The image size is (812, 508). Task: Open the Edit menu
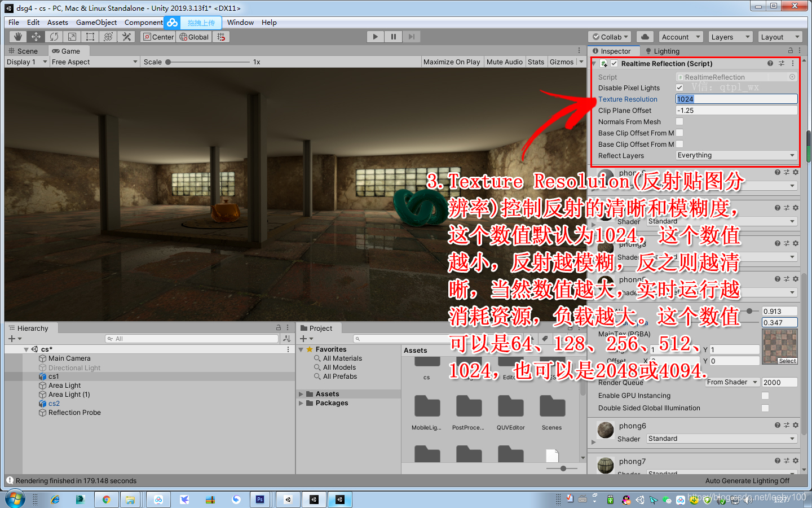(33, 23)
